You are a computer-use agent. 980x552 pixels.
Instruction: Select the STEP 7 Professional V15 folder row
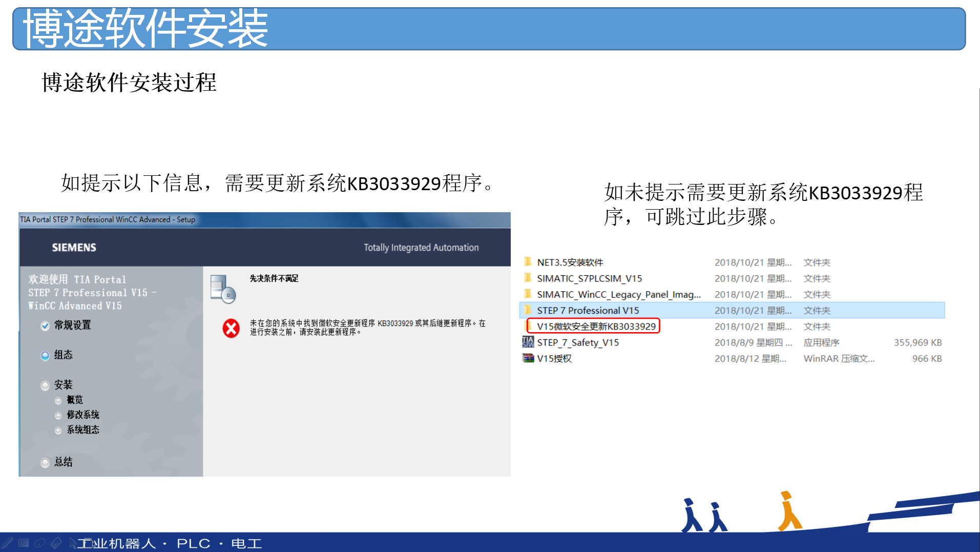[588, 311]
